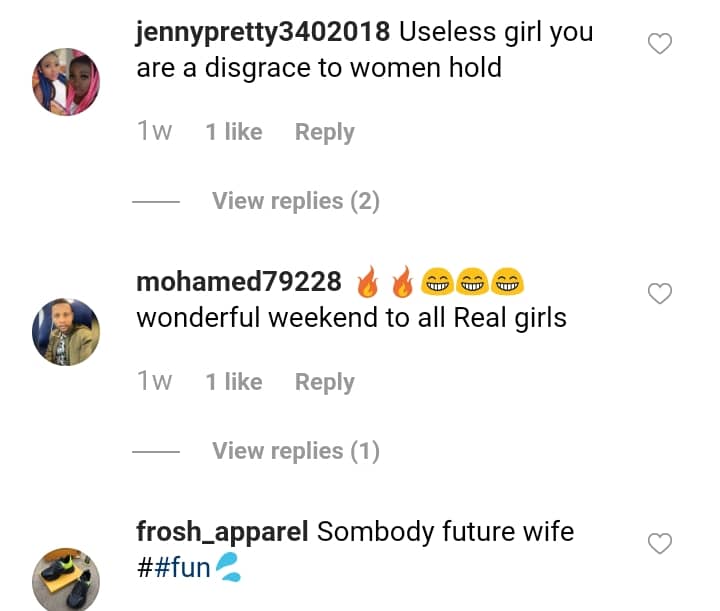Go to the frosh_apparel profile via username
This screenshot has width=720, height=611.
[222, 532]
